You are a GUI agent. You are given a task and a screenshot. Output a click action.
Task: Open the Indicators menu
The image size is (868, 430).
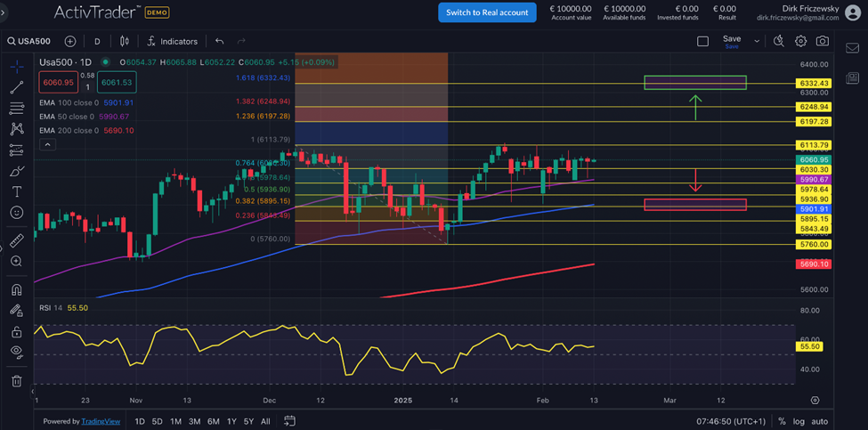point(173,41)
